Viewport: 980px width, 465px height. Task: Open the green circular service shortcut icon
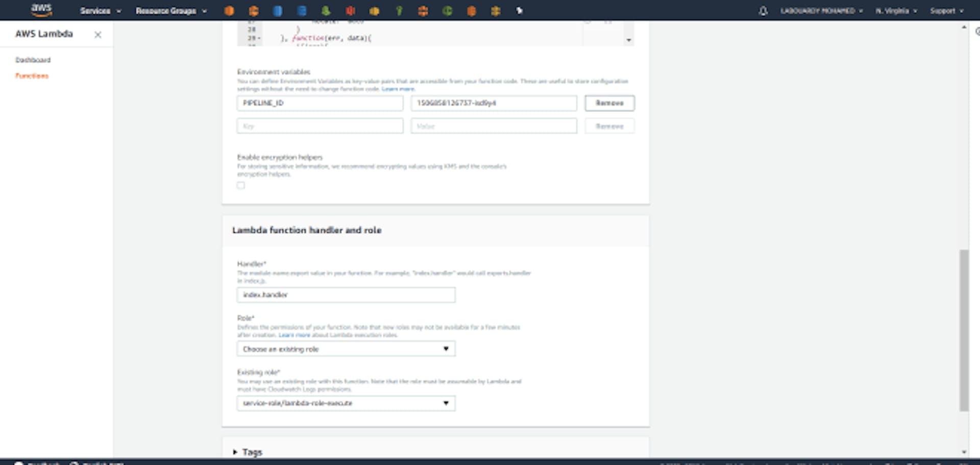point(447,11)
